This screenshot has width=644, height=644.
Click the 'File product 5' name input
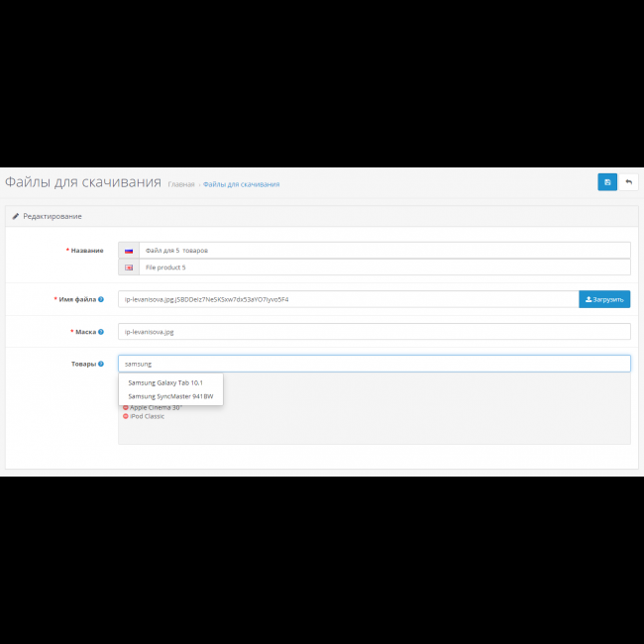pos(383,268)
